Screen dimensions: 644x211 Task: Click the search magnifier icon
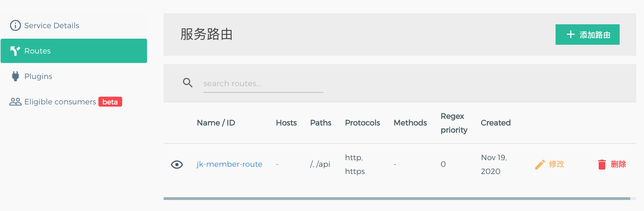pyautogui.click(x=188, y=83)
